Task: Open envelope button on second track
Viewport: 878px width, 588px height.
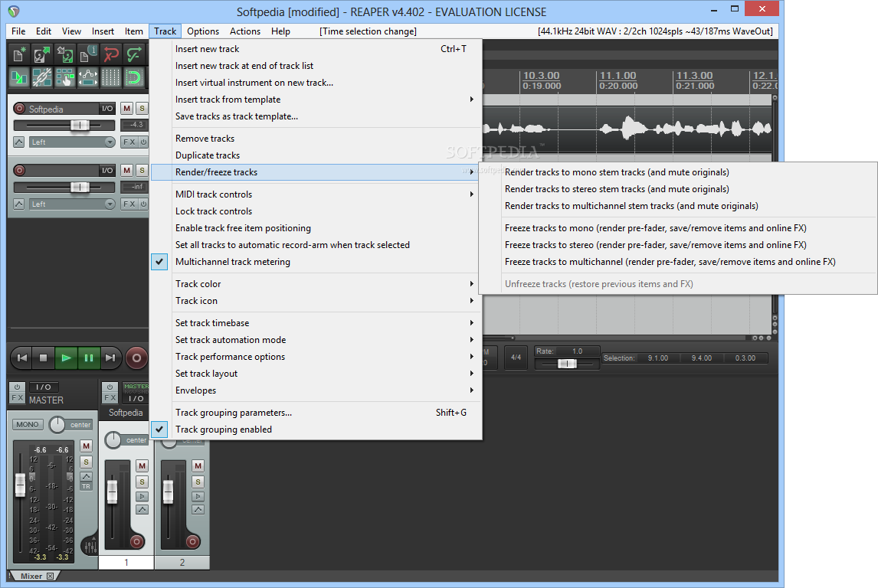Action: click(19, 204)
